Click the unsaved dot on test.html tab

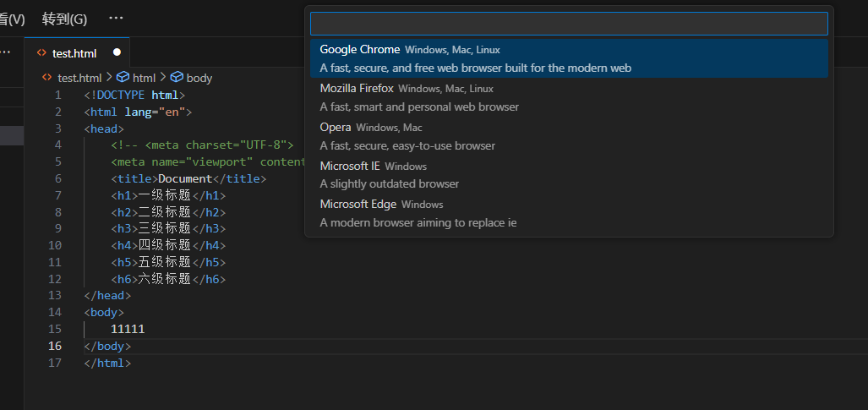point(117,53)
